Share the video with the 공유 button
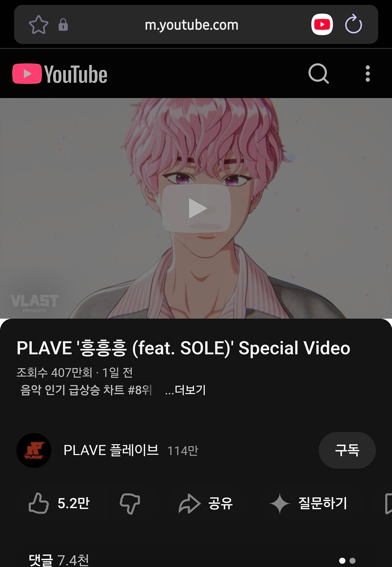The width and height of the screenshot is (392, 567). click(x=205, y=503)
